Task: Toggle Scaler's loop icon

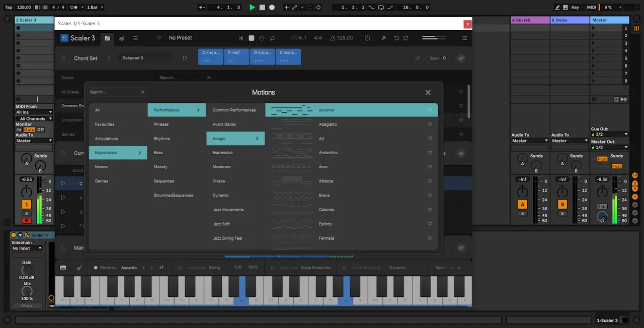Action: (272, 38)
